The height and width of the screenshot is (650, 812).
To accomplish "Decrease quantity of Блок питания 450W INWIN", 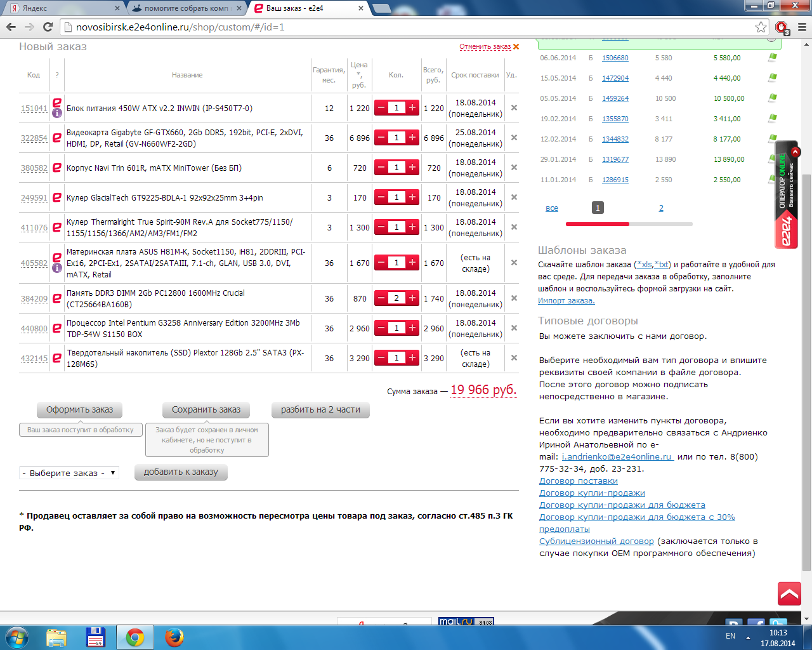I will pyautogui.click(x=381, y=108).
